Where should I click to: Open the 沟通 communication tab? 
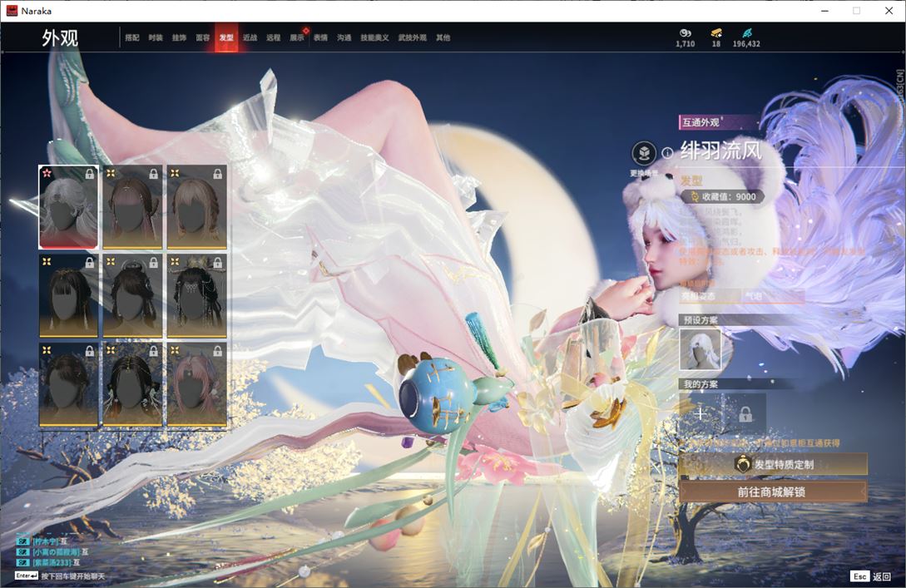[344, 37]
